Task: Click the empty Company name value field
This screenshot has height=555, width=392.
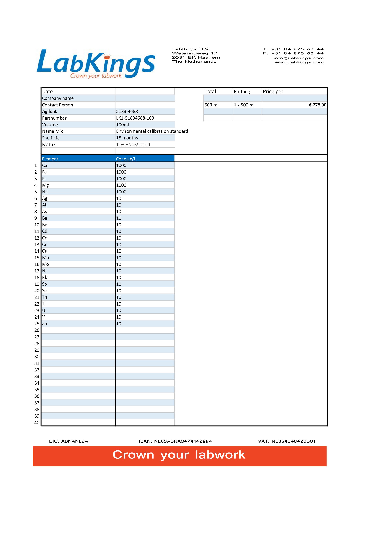Action: tap(145, 98)
